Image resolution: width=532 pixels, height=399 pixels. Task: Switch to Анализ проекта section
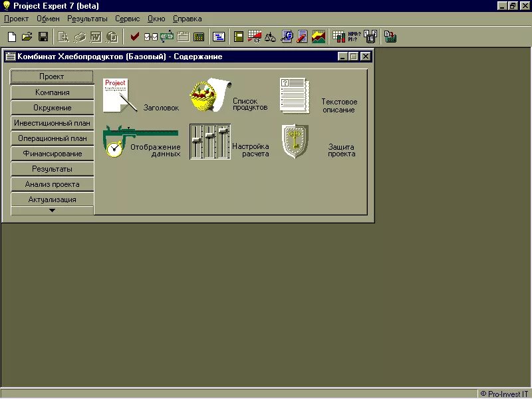(x=53, y=184)
